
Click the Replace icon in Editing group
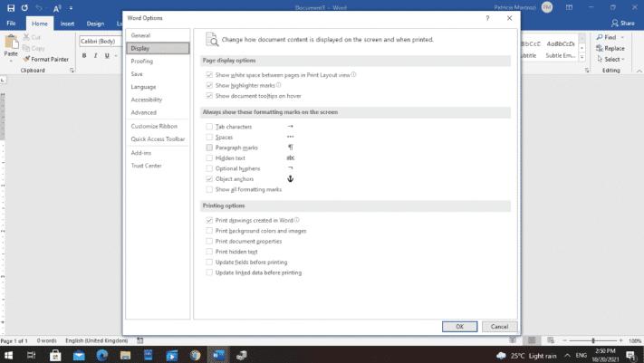click(x=600, y=49)
